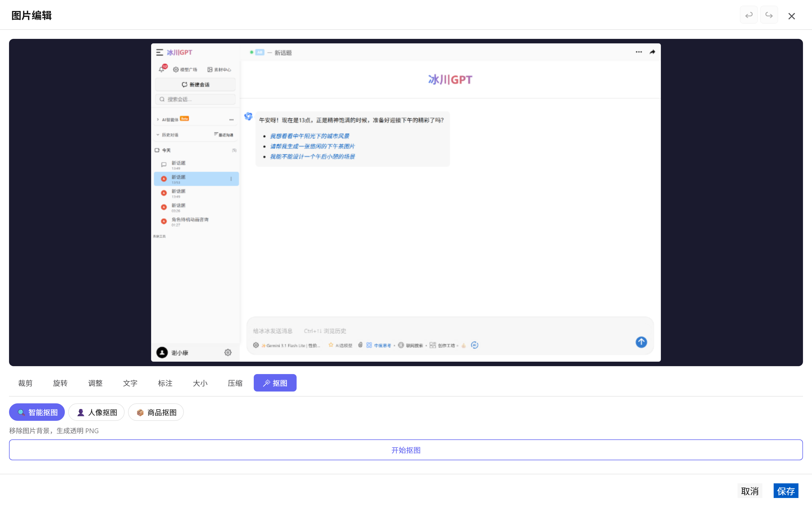812x507 pixels.
Task: Collapse the 历史对话 section
Action: point(158,134)
